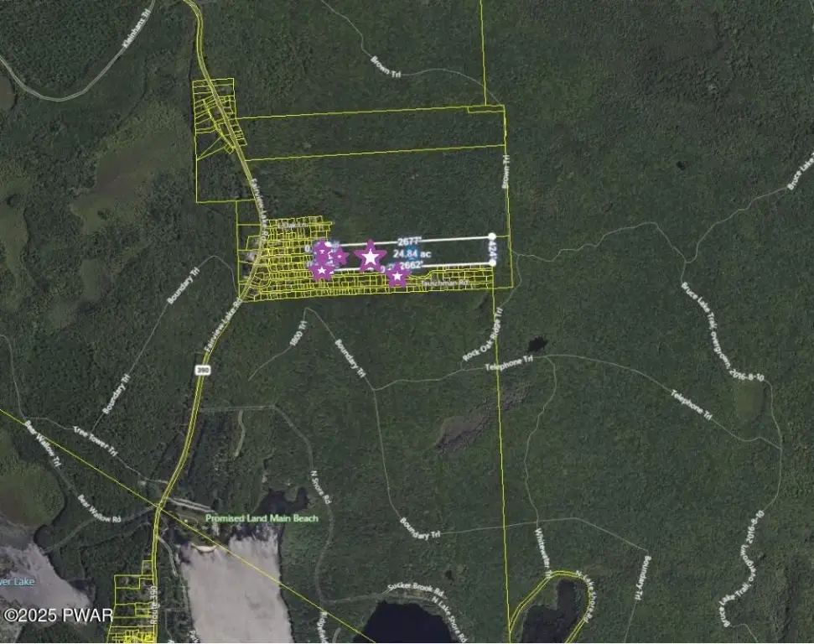Select the purple star beside the 2662' label
This screenshot has height=644, width=814.
(x=397, y=274)
